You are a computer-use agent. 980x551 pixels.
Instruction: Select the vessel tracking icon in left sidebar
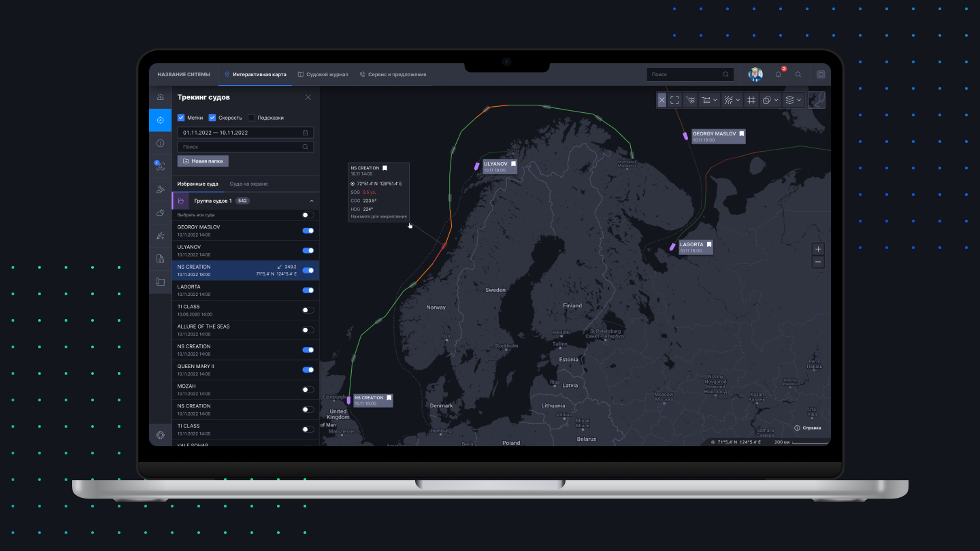[x=160, y=120]
